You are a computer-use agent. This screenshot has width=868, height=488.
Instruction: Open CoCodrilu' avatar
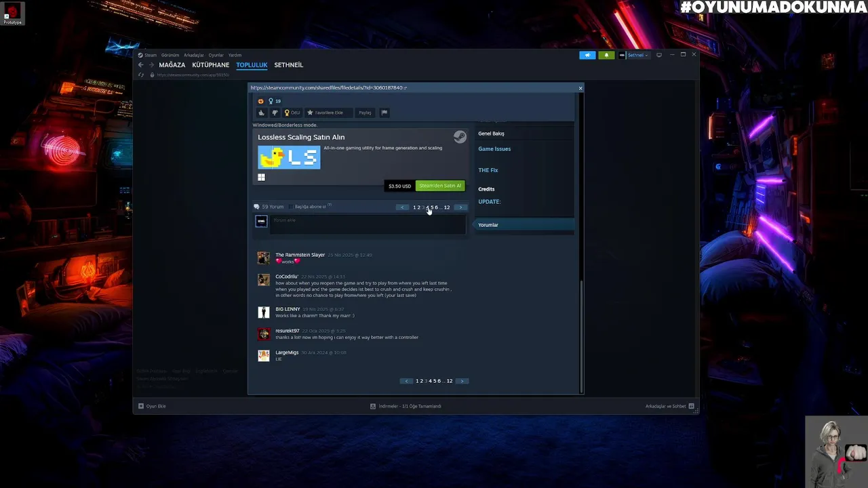click(264, 280)
